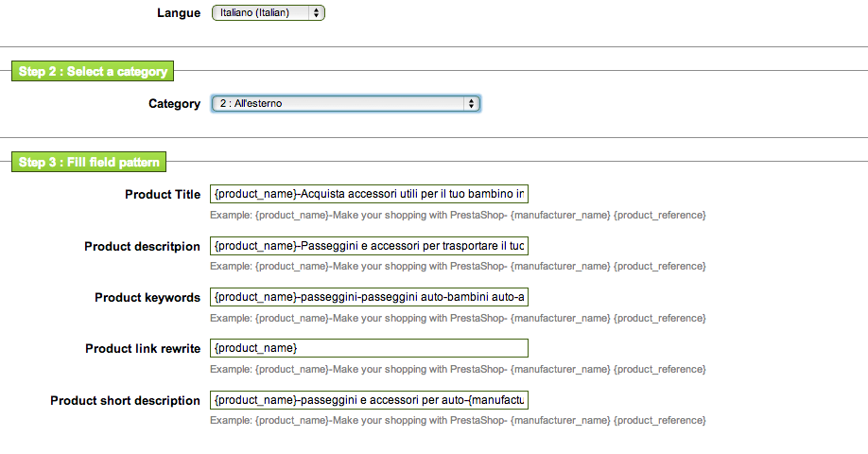Click the example hint under Product Title field
Screen dimensions: 868x454
coord(458,216)
